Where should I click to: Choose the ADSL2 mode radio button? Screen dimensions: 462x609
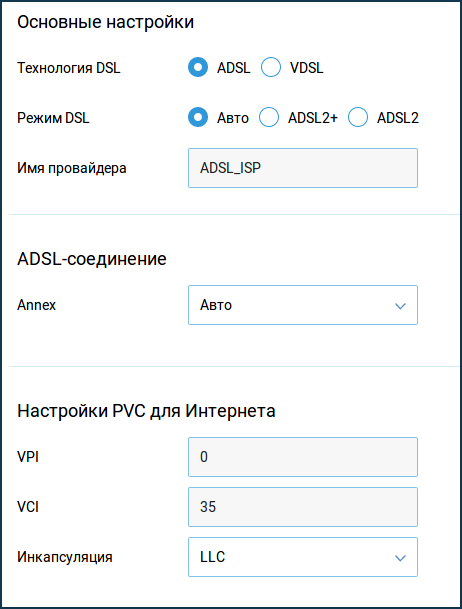[x=358, y=117]
